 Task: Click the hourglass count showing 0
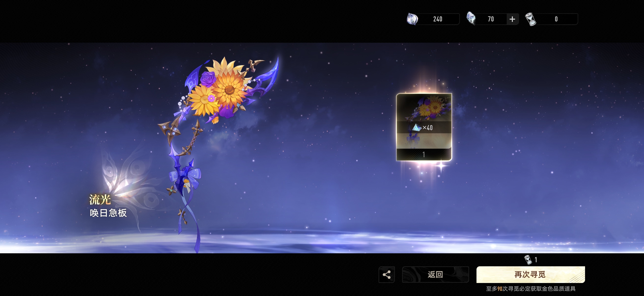point(556,19)
